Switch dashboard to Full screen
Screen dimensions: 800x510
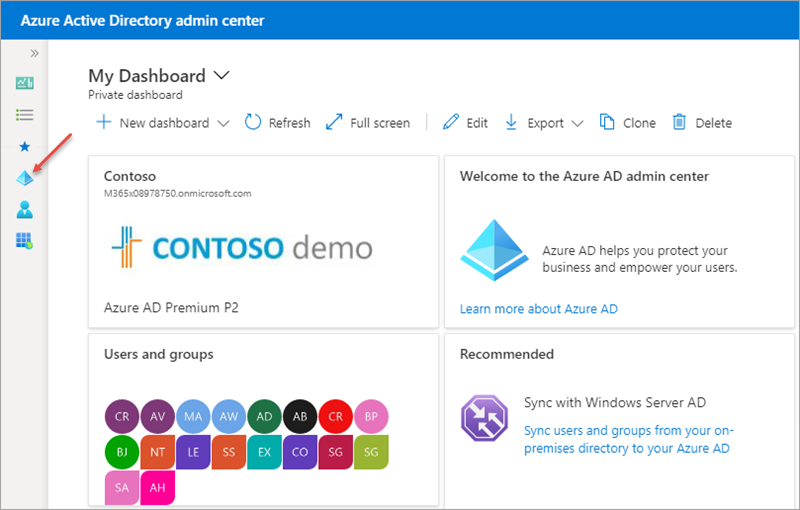(368, 123)
